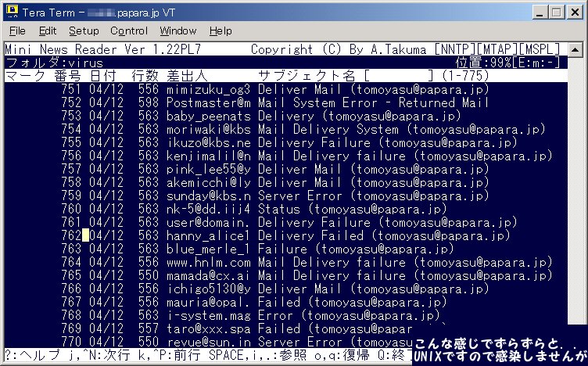Click the scrollbar up arrow
The width and height of the screenshot is (588, 366).
(x=575, y=49)
